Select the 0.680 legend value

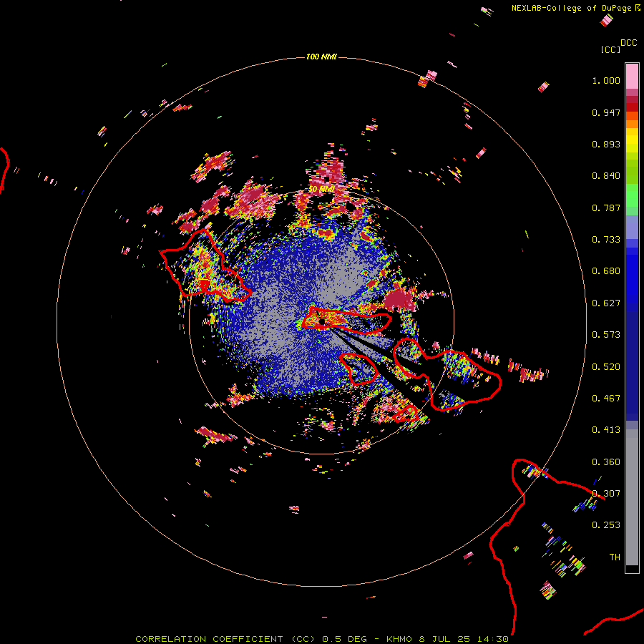pyautogui.click(x=606, y=271)
